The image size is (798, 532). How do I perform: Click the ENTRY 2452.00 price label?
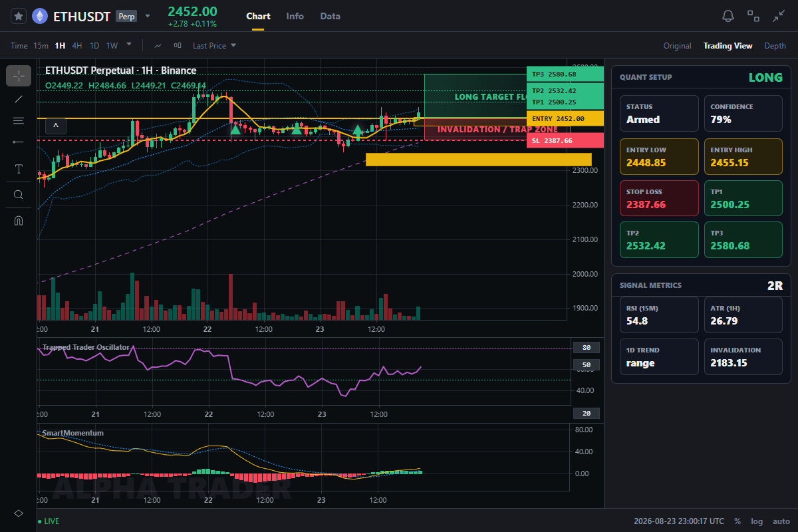(x=565, y=118)
